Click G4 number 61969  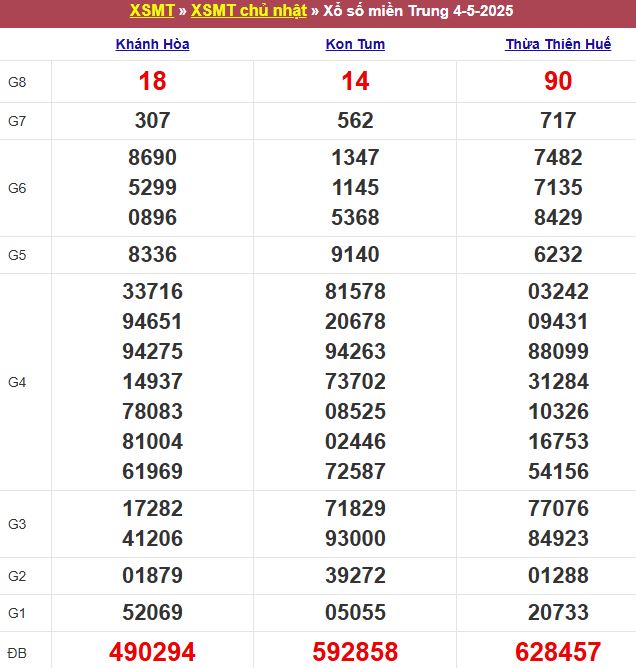click(153, 471)
